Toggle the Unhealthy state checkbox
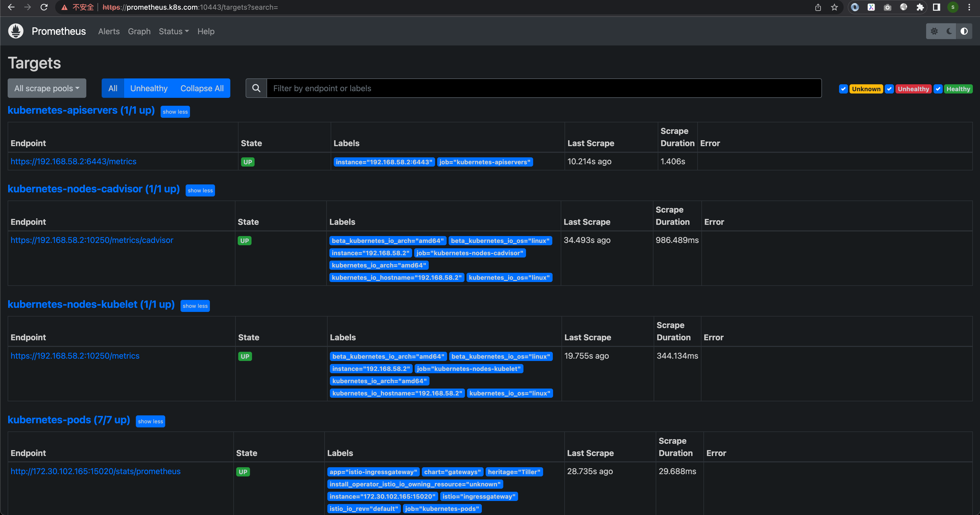 (x=889, y=89)
